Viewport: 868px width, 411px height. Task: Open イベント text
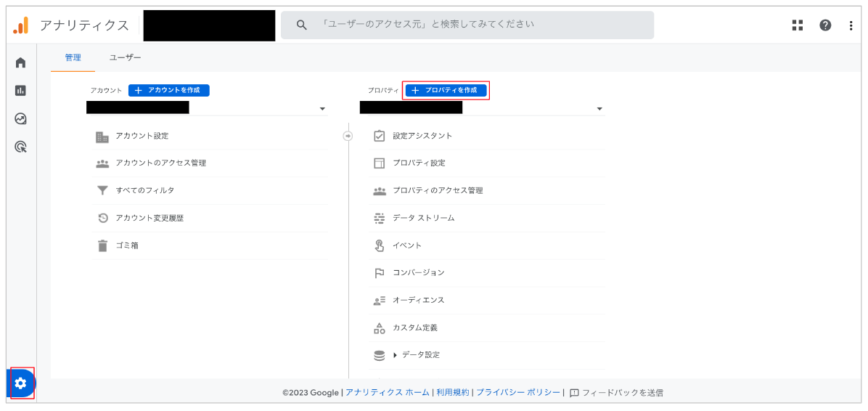(407, 245)
